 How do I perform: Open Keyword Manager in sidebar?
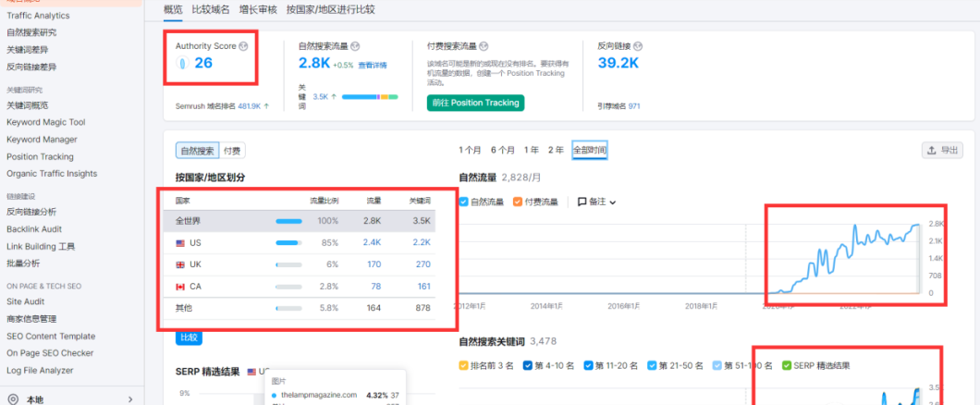[x=42, y=140]
